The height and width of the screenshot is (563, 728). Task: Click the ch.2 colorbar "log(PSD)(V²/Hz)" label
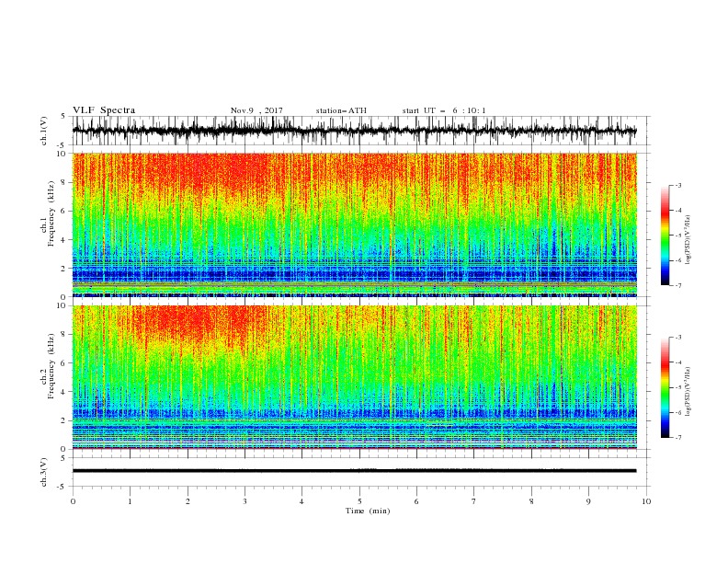coord(688,391)
